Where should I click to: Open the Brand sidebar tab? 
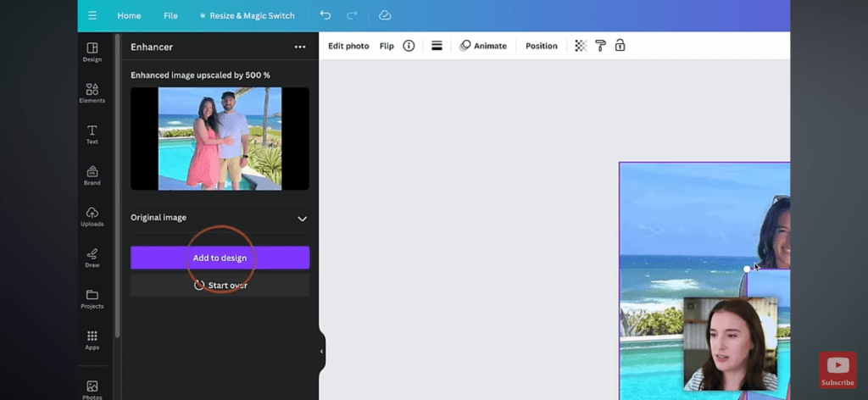[92, 175]
